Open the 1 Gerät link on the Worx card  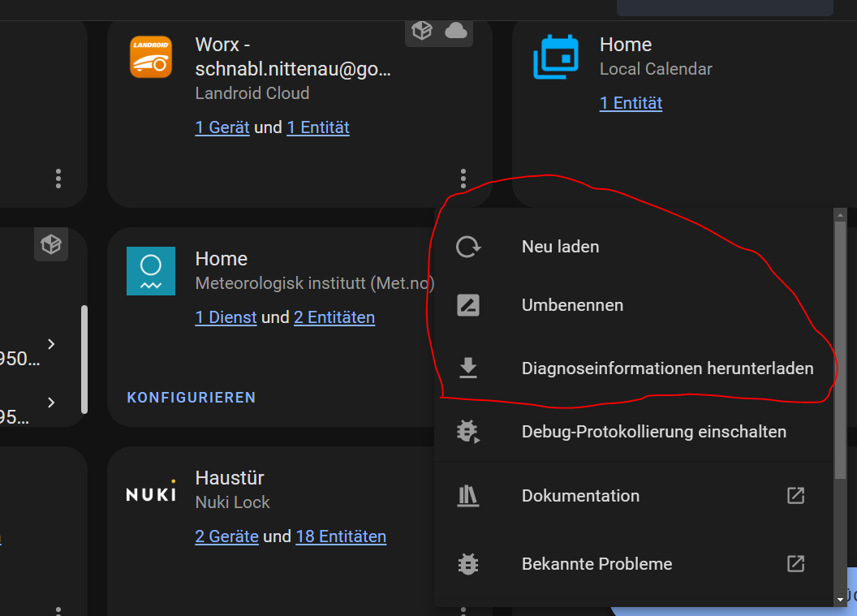222,127
